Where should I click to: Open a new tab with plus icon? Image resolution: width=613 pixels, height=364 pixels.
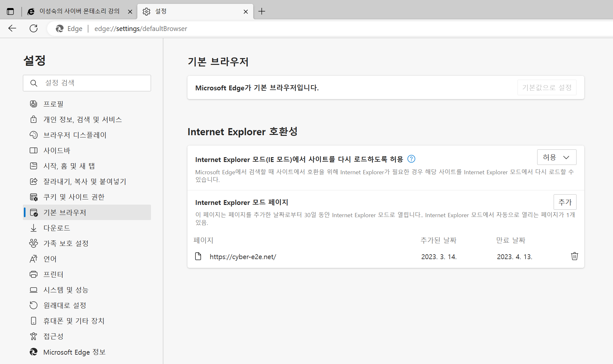(262, 12)
